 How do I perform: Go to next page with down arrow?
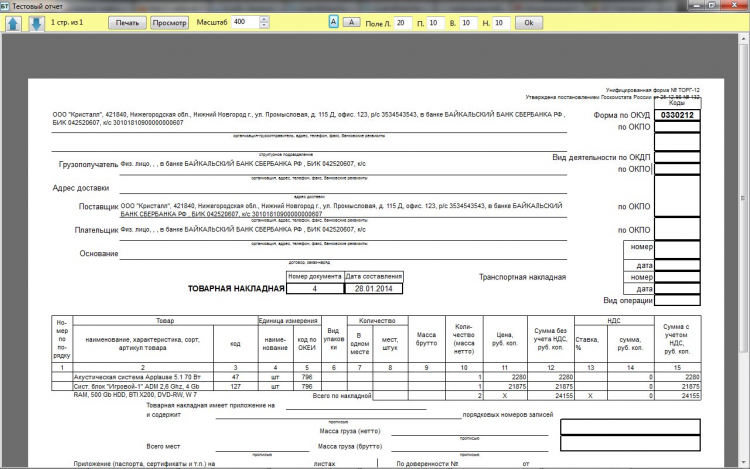point(36,23)
